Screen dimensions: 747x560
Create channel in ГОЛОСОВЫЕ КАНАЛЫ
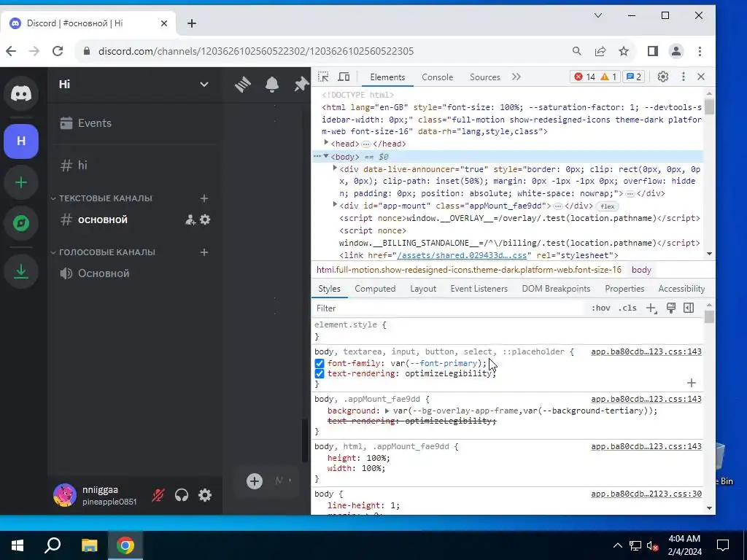(x=204, y=252)
